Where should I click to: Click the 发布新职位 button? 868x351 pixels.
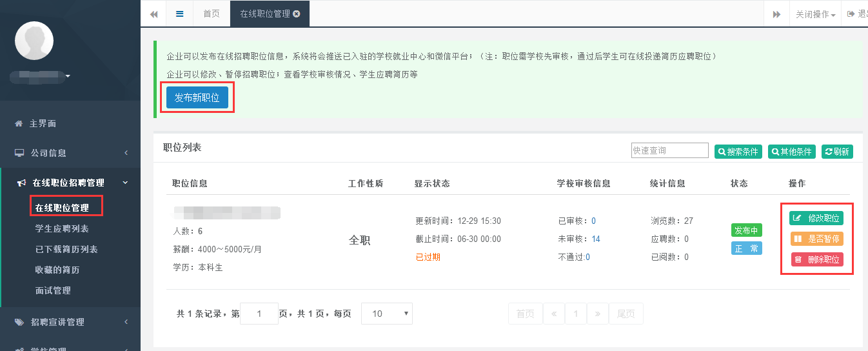coord(197,97)
